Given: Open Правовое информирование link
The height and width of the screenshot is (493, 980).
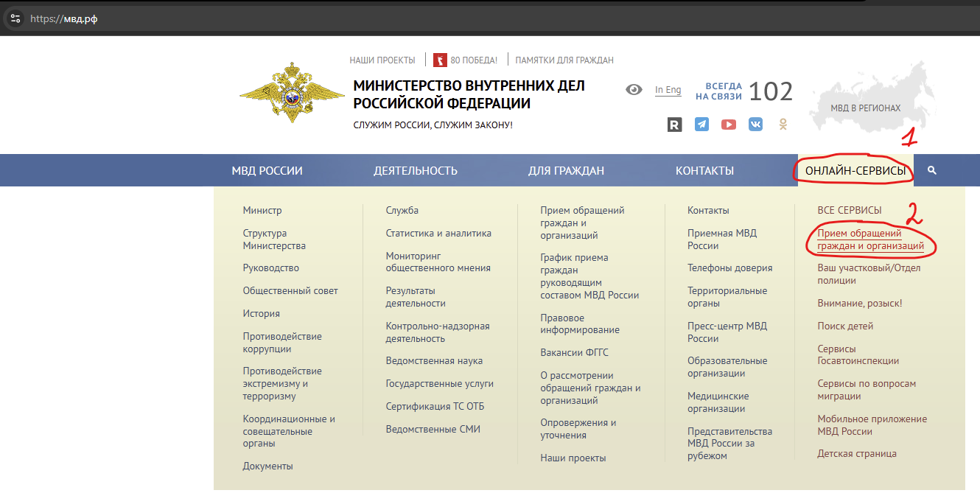Looking at the screenshot, I should point(580,324).
